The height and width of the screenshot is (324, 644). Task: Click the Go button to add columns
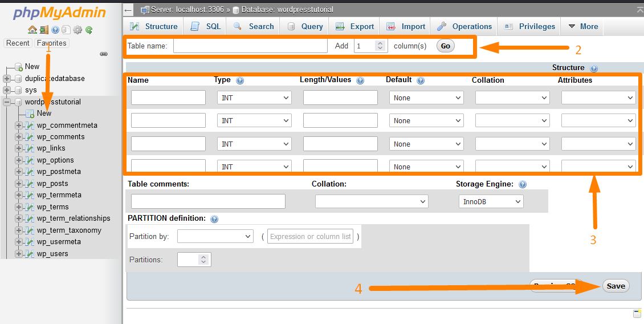(x=446, y=46)
